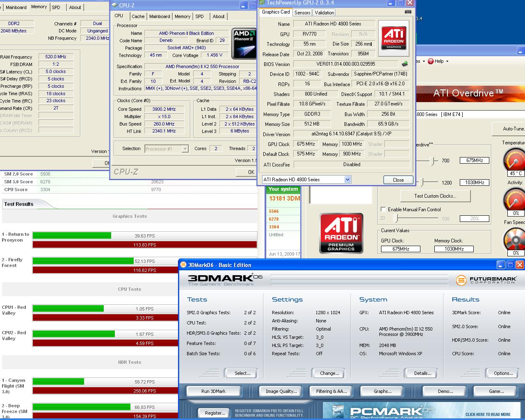Click the 1030MHz memory clock input field
The image size is (525, 420).
click(x=474, y=183)
